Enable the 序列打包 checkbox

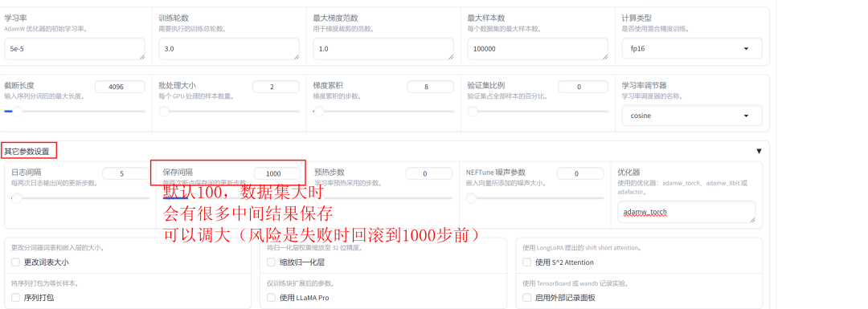15,298
